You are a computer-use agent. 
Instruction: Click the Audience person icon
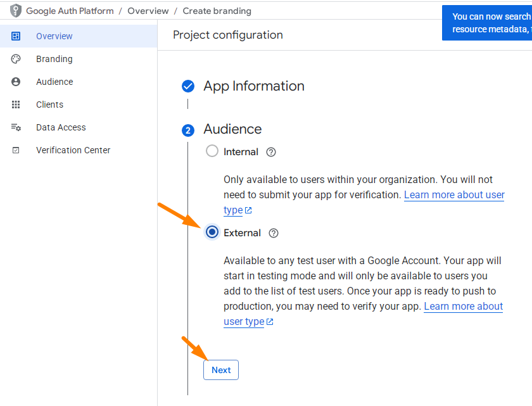point(16,82)
